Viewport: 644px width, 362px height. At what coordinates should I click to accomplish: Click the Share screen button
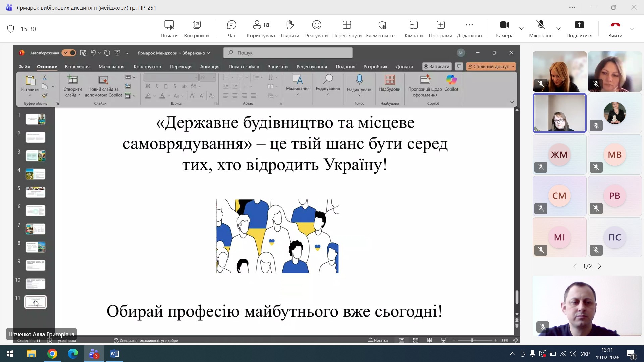tap(579, 29)
